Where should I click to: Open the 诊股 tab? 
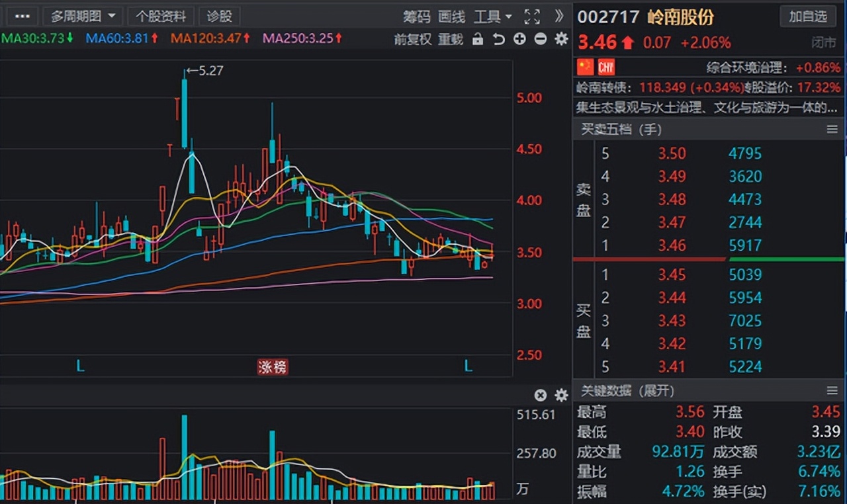coord(219,16)
